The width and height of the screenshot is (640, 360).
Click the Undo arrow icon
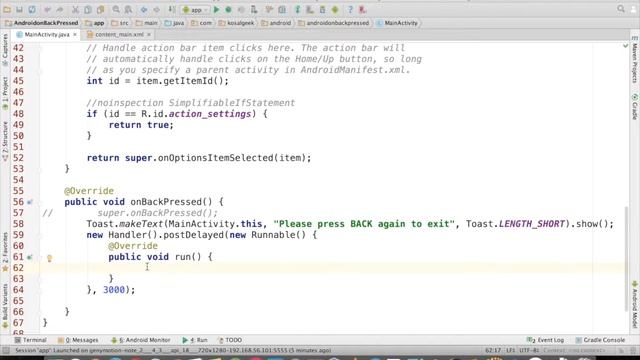[47, 9]
